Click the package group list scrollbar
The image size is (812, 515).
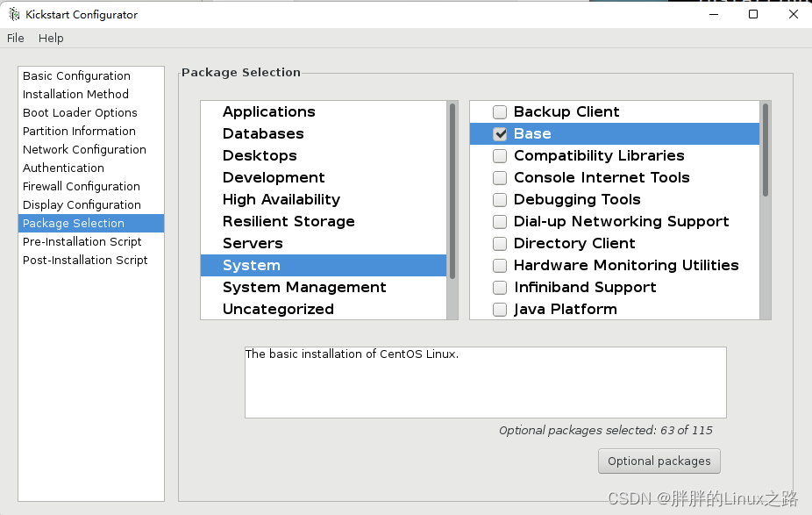point(766,150)
